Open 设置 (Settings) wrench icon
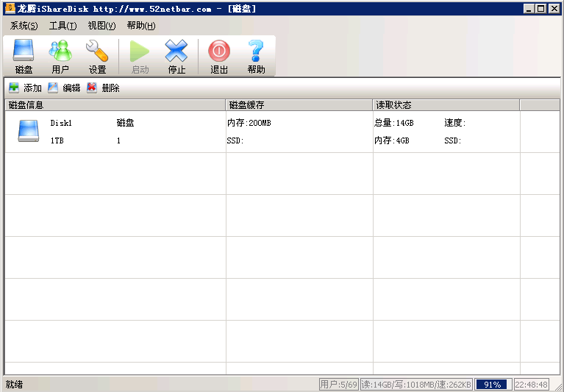564x392 pixels. [97, 57]
